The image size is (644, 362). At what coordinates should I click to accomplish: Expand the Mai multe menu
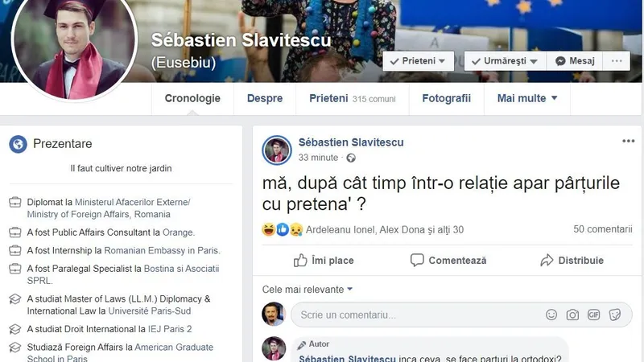(527, 98)
